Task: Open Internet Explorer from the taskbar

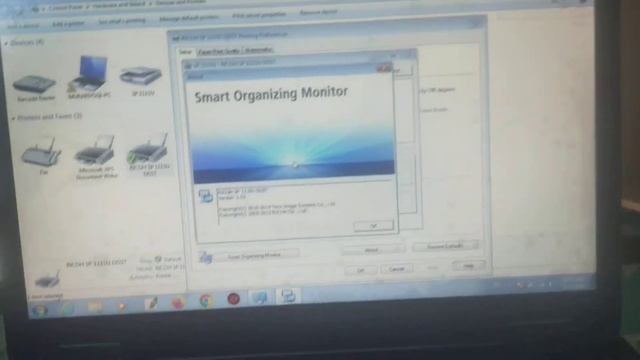Action: (x=67, y=308)
